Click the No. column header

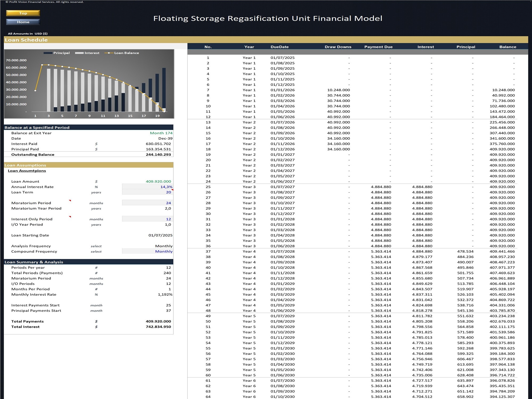click(x=208, y=47)
